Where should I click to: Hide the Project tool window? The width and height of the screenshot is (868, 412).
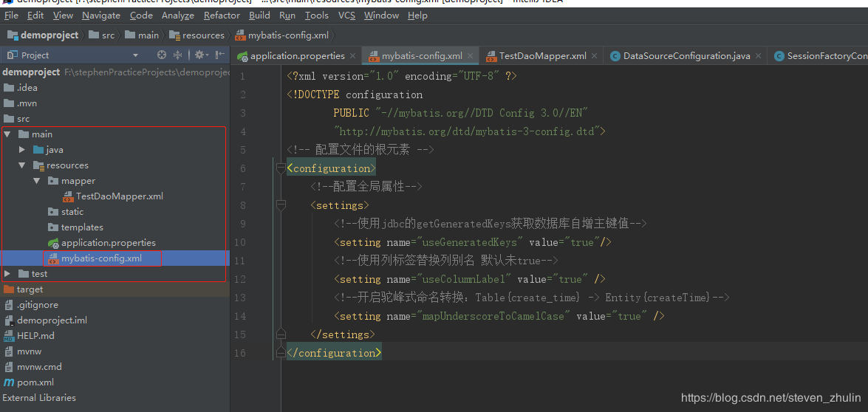pos(219,55)
